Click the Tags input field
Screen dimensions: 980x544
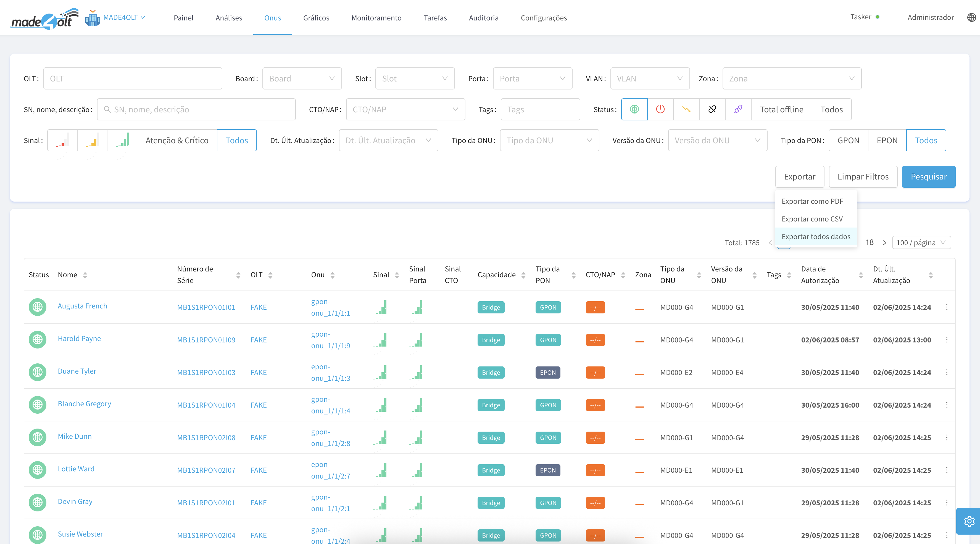pyautogui.click(x=540, y=110)
